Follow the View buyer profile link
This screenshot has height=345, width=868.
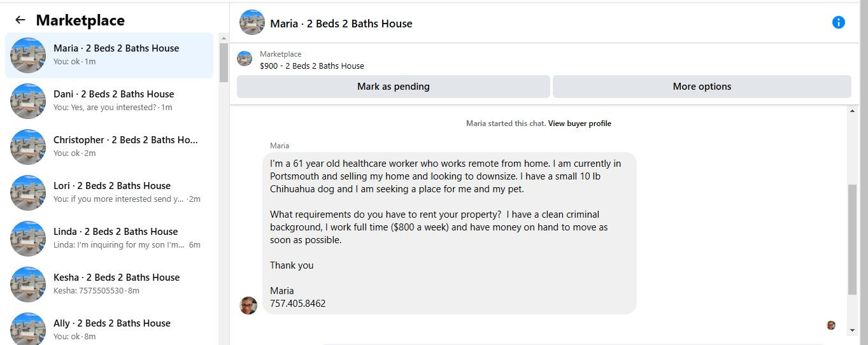coord(580,123)
